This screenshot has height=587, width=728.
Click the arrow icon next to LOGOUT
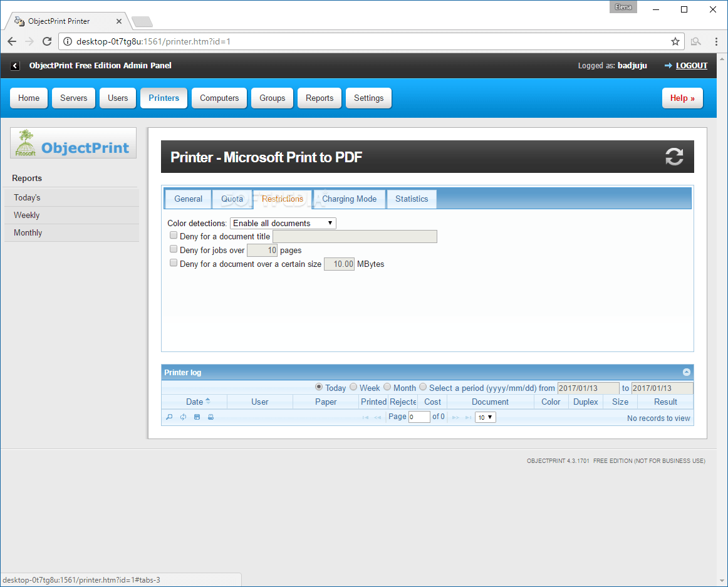tap(668, 66)
